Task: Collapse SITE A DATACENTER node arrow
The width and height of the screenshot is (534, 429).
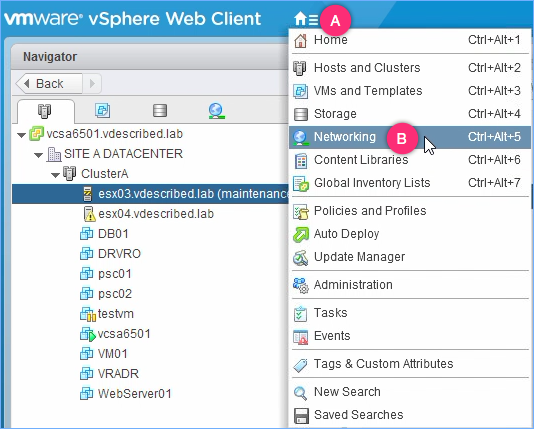Action: coord(38,155)
